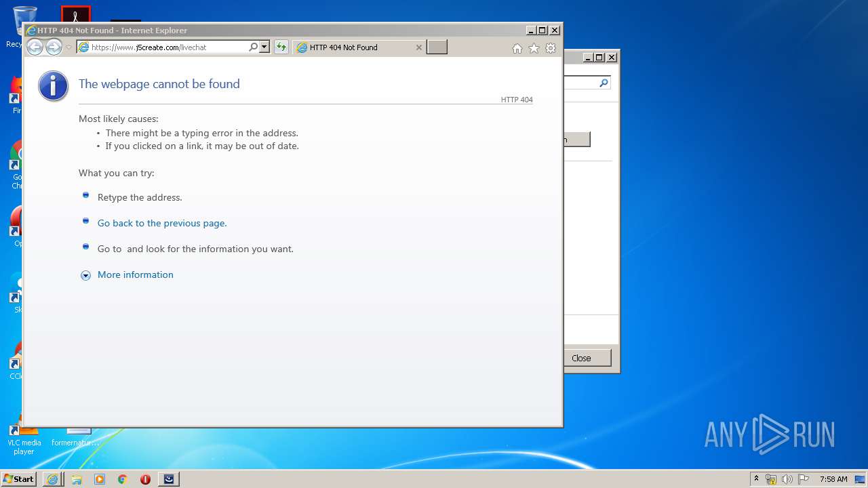The image size is (868, 488).
Task: Launch Windows Media Player from taskbar
Action: (100, 479)
